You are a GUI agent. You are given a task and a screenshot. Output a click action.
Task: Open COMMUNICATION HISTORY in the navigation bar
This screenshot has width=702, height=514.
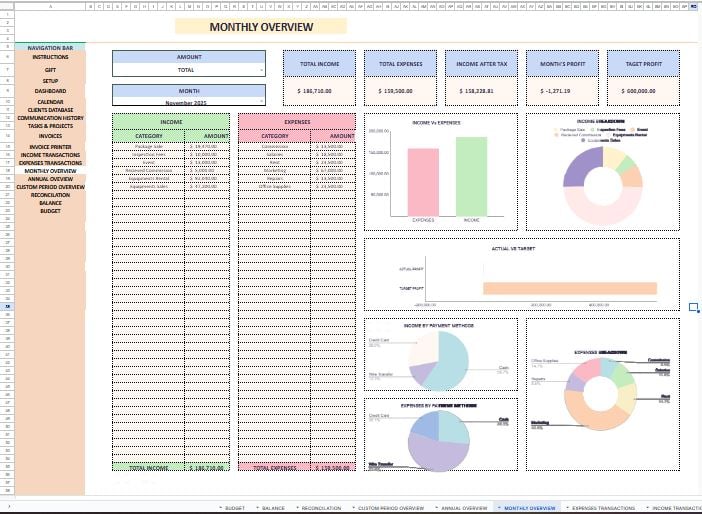click(x=50, y=118)
